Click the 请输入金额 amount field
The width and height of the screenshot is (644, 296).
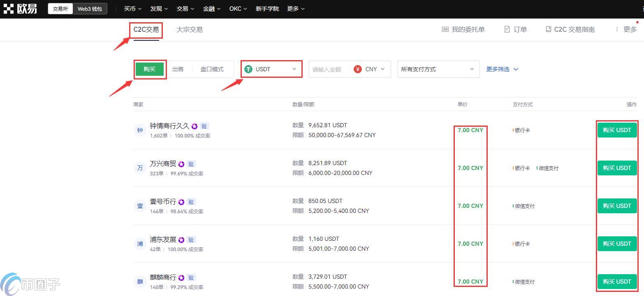point(329,69)
